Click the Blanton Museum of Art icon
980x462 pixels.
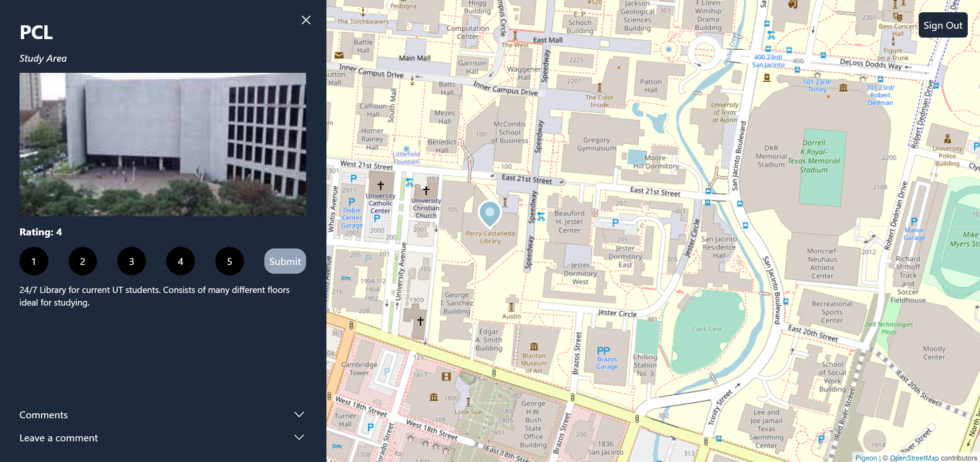tap(534, 347)
